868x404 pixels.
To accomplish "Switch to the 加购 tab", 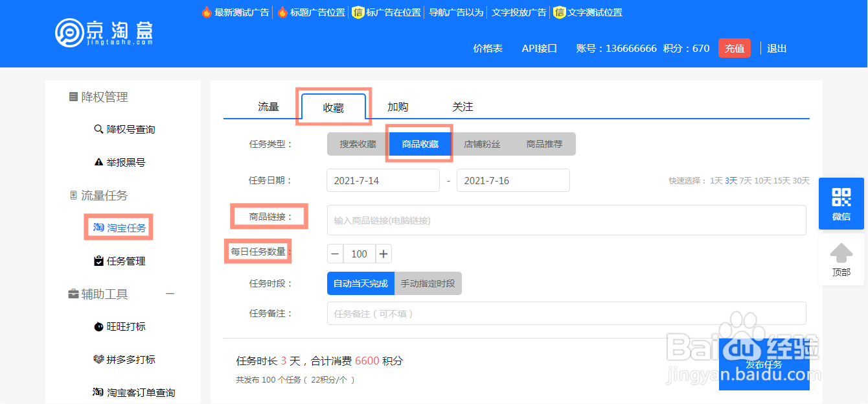I will tap(398, 106).
